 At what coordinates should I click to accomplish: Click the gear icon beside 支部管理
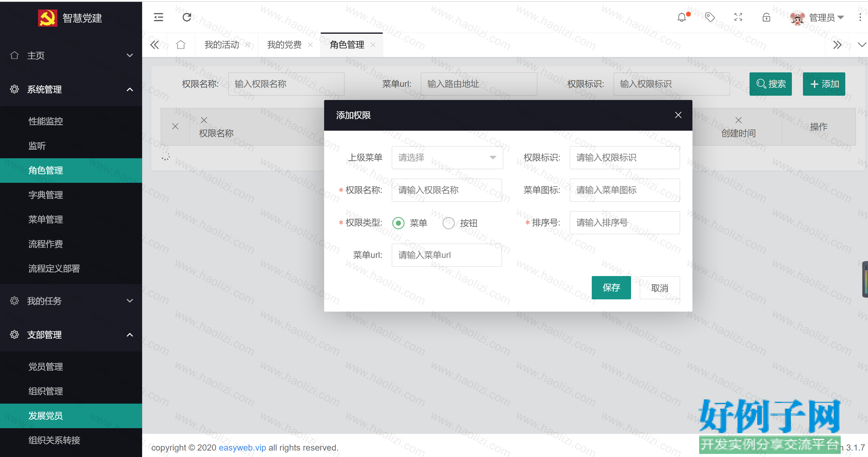pyautogui.click(x=14, y=335)
